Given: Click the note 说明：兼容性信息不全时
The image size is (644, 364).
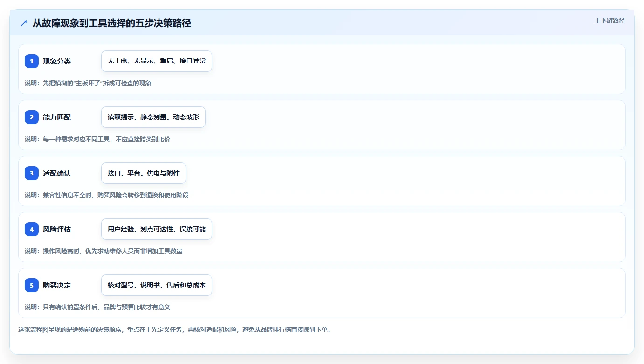Looking at the screenshot, I should 107,195.
